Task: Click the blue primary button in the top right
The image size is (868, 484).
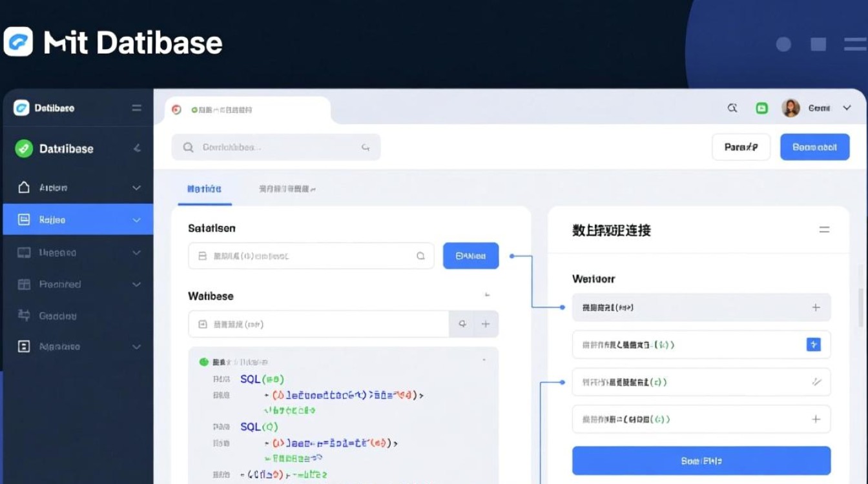Action: point(815,146)
